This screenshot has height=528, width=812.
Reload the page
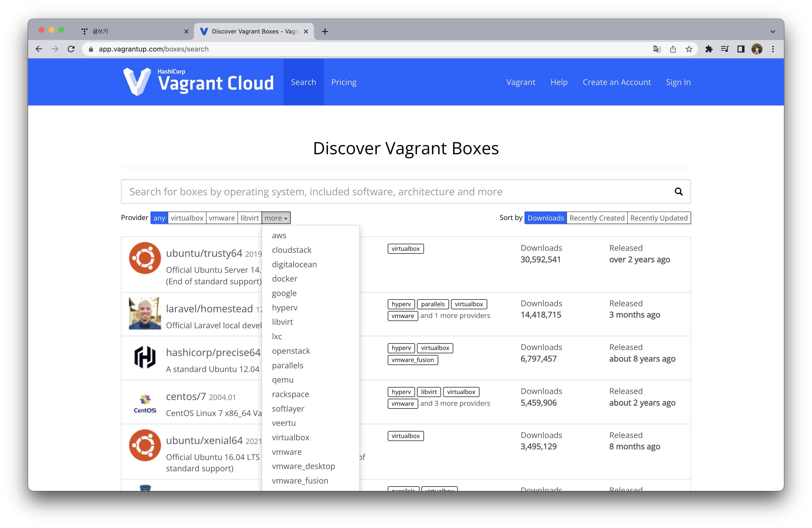71,49
